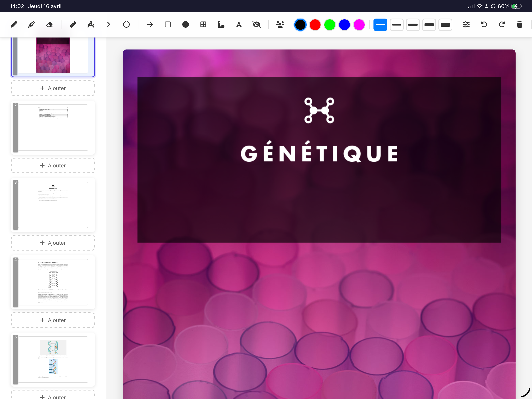Undo the last action
Image resolution: width=532 pixels, height=399 pixels.
pos(484,25)
